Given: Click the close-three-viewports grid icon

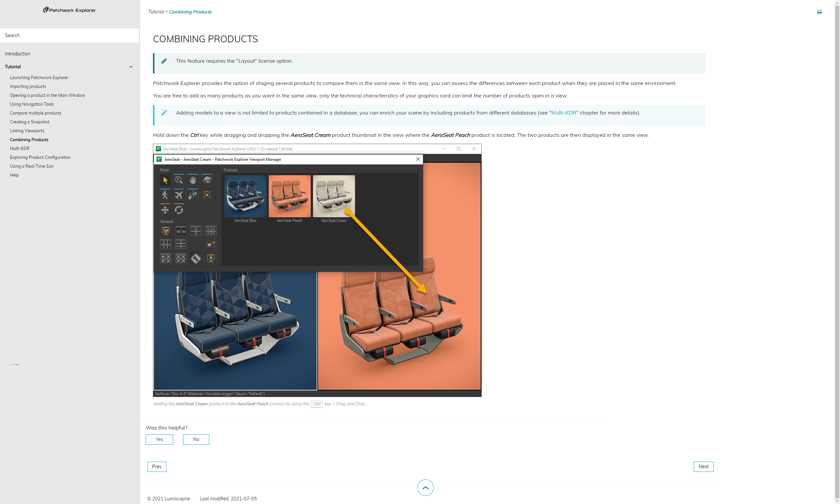Looking at the screenshot, I should click(x=166, y=259).
